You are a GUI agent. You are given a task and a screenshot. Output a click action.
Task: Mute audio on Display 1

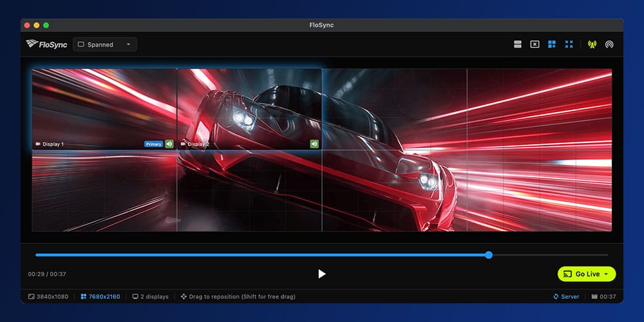point(169,144)
